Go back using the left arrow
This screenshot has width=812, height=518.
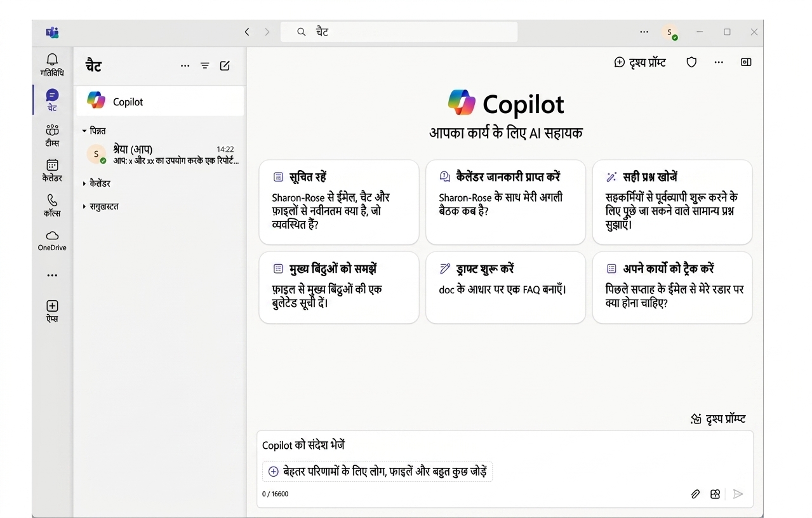coord(247,32)
